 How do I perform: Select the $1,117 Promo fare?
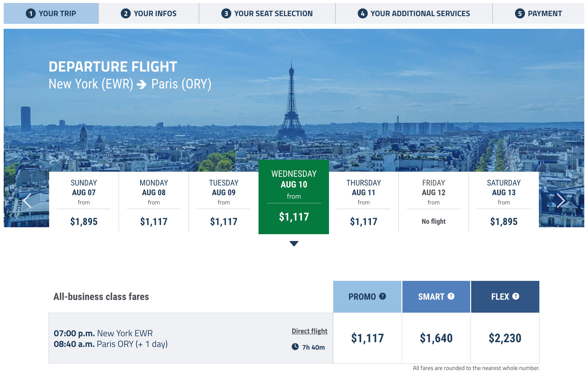[367, 338]
